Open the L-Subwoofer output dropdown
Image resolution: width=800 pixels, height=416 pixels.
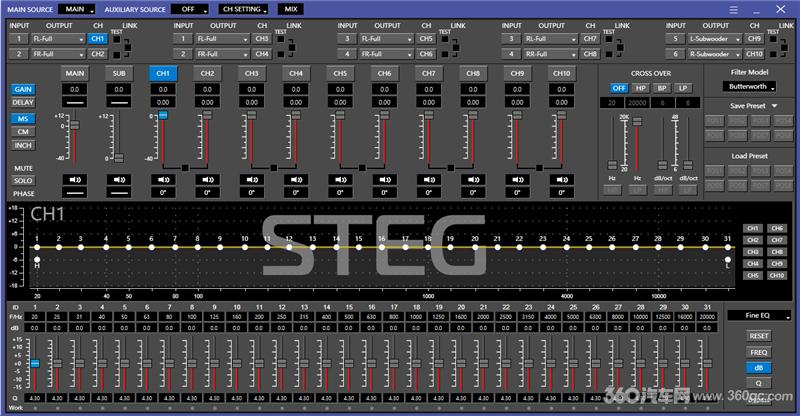pyautogui.click(x=715, y=39)
